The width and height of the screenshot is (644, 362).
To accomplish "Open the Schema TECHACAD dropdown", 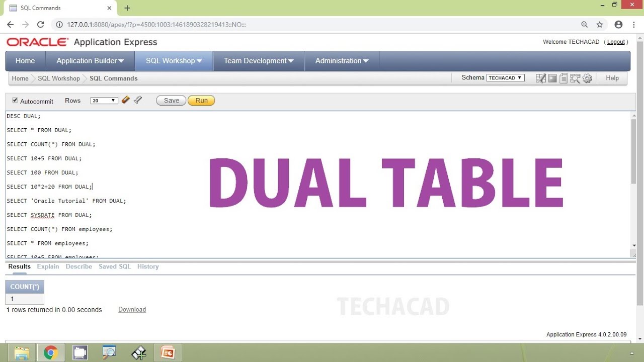I will pos(506,78).
